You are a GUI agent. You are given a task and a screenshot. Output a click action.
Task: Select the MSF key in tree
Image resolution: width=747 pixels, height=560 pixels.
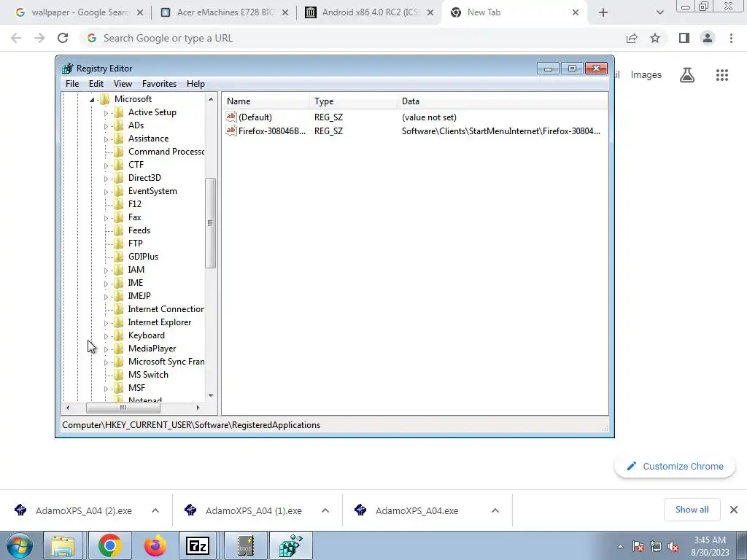click(136, 388)
